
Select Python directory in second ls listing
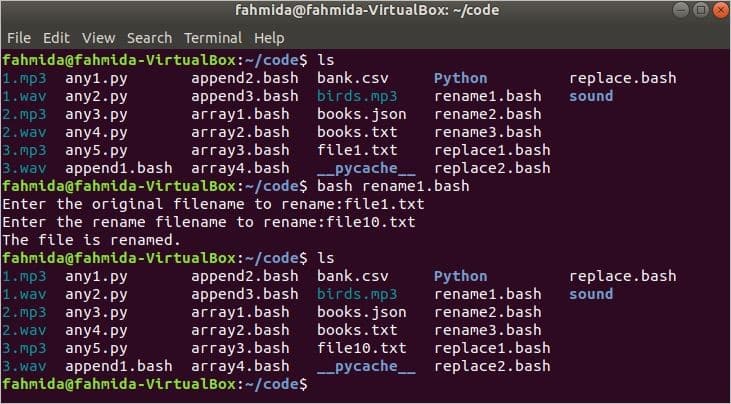[461, 276]
